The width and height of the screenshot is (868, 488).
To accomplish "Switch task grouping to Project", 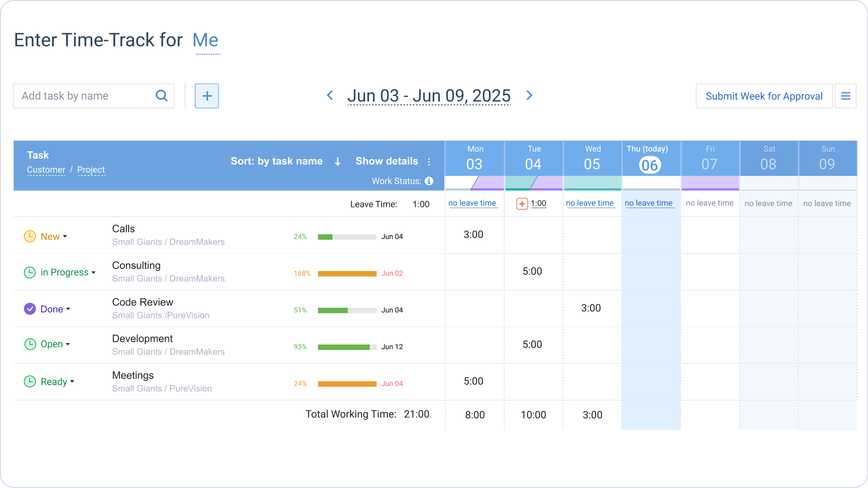I will tap(91, 169).
